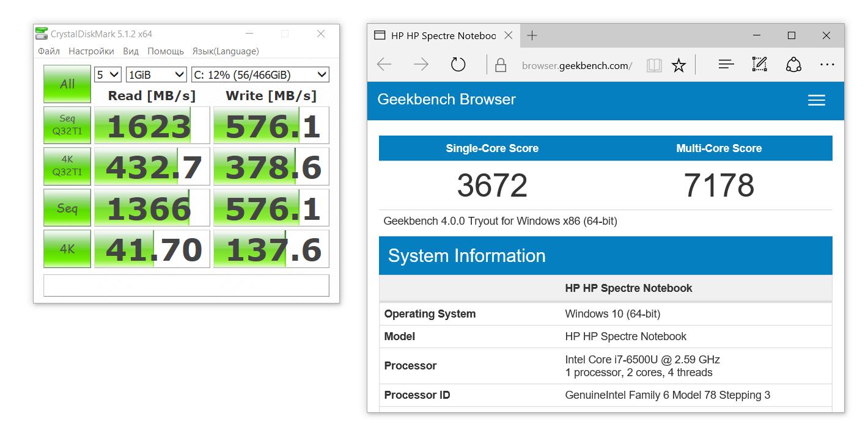
Task: Maximize the Edge browser window
Action: pos(792,35)
